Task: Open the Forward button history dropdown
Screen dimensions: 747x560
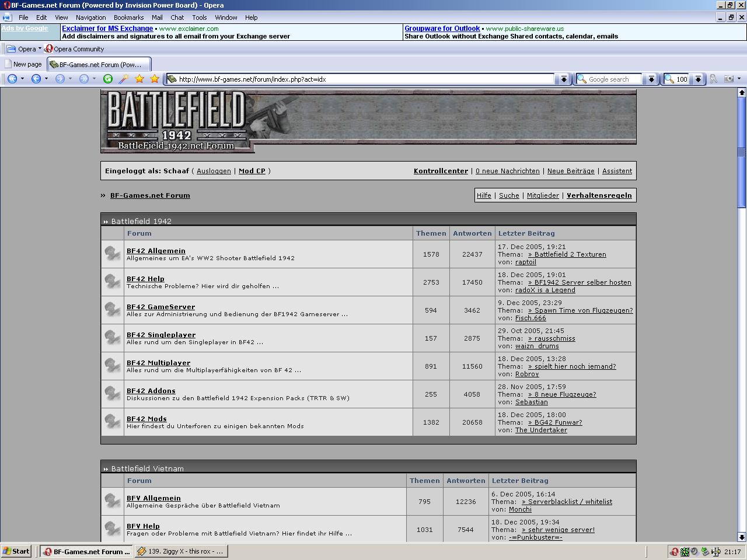Action: click(70, 79)
